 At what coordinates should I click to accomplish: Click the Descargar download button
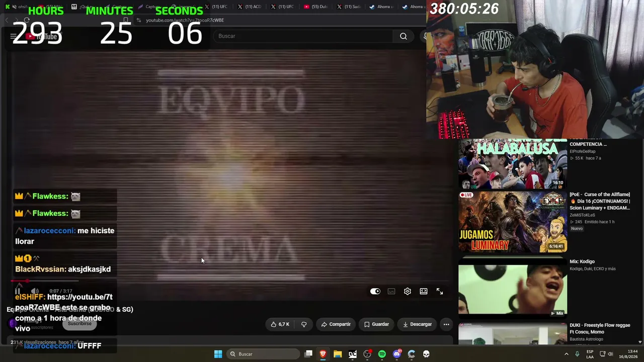coord(417,324)
